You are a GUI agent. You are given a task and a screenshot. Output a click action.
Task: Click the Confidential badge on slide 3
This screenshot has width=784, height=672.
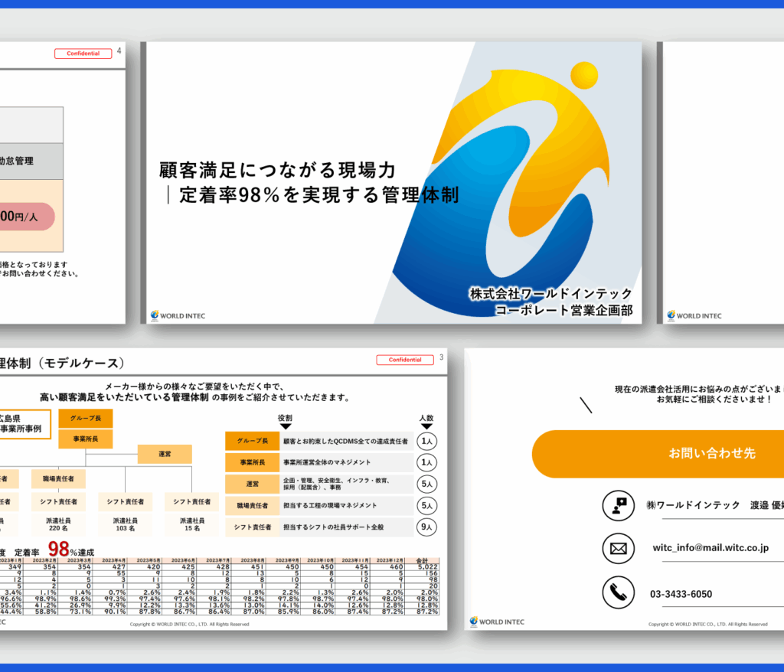click(405, 360)
